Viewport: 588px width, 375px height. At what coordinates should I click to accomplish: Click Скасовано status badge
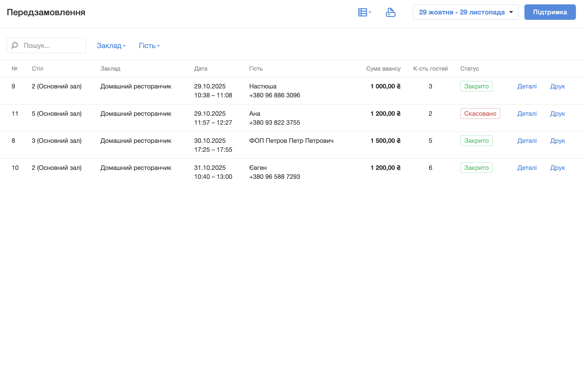pyautogui.click(x=480, y=114)
